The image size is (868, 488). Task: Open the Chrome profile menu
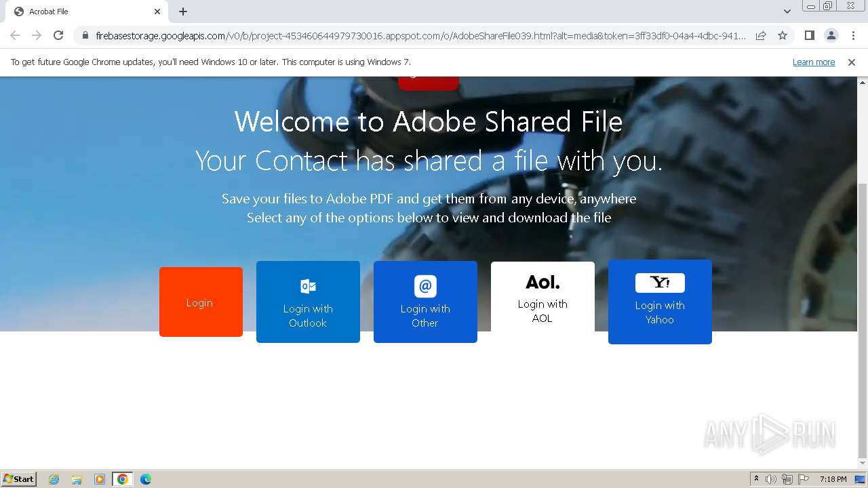click(831, 35)
